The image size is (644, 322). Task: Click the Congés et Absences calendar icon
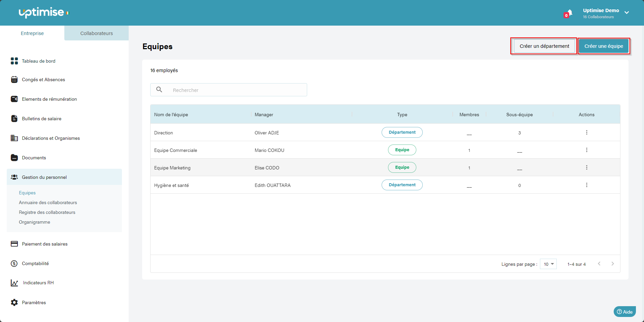coord(14,79)
